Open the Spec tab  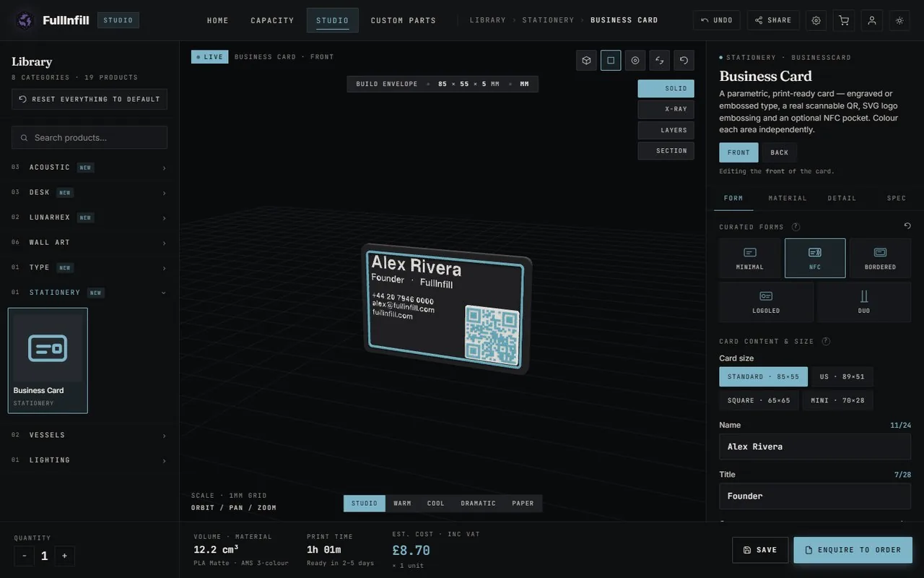(x=897, y=198)
